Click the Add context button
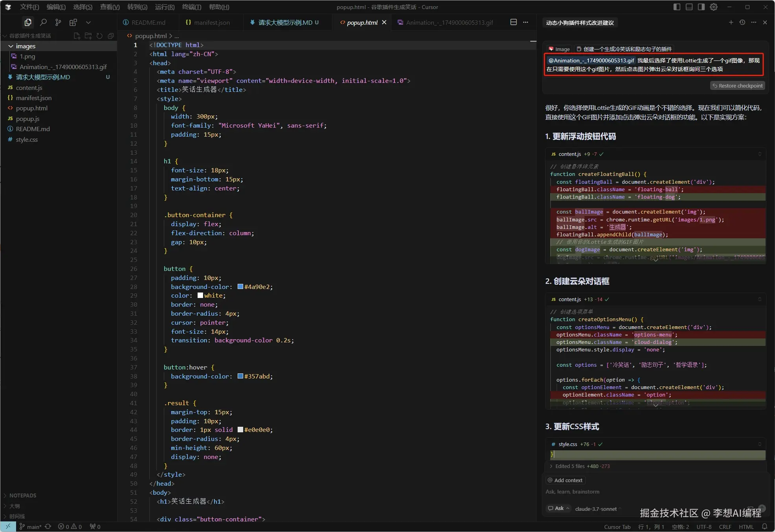 565,480
